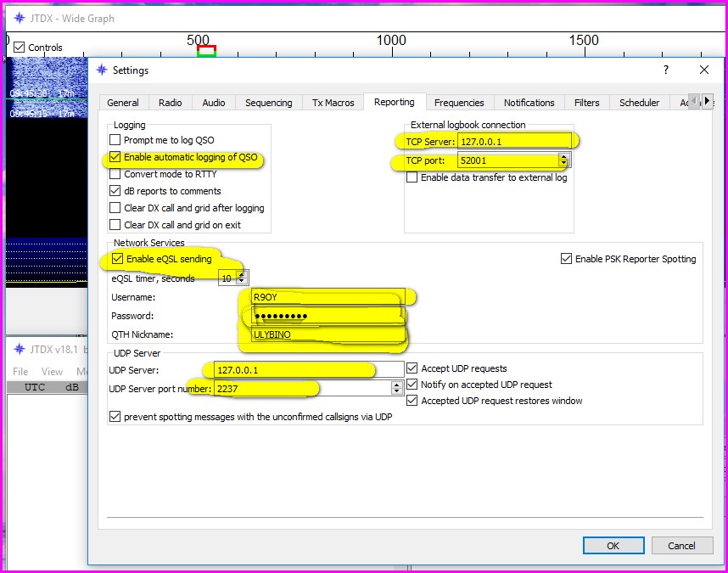Disable Enable PSK Reporter Spotting
Viewport: 728px width, 573px height.
click(x=566, y=259)
